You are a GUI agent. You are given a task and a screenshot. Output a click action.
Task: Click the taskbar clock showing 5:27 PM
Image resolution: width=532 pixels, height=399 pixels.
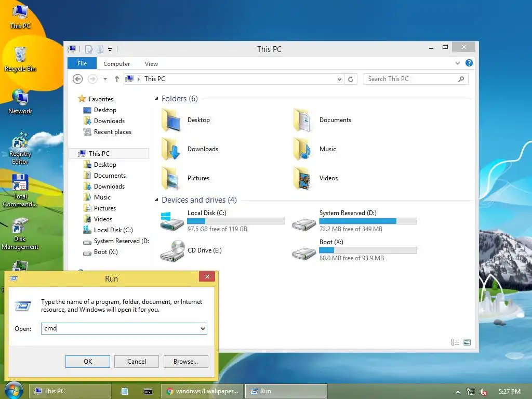point(509,392)
